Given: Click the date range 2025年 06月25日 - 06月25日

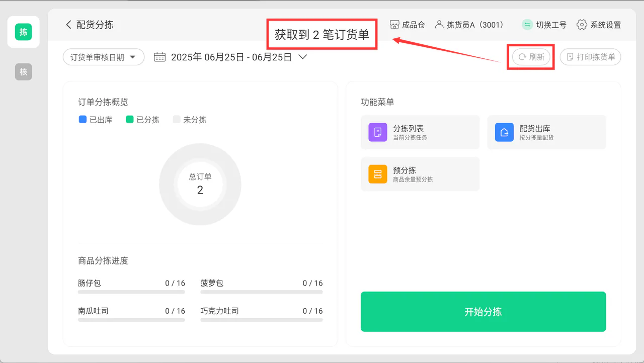Looking at the screenshot, I should 231,57.
